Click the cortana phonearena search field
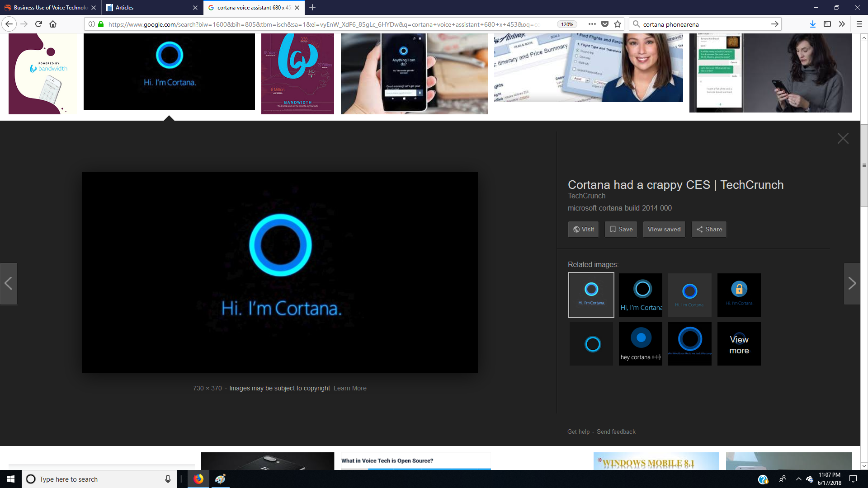This screenshot has height=488, width=868. pos(704,24)
